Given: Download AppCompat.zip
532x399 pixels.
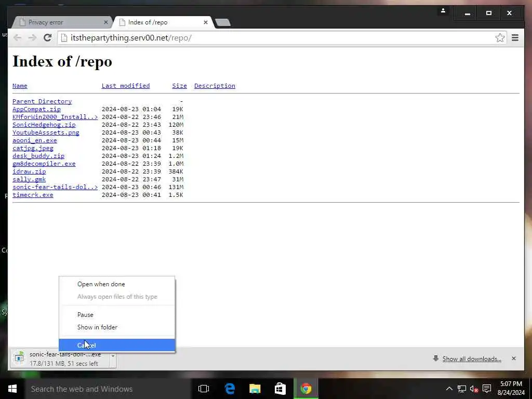Looking at the screenshot, I should pos(37,109).
